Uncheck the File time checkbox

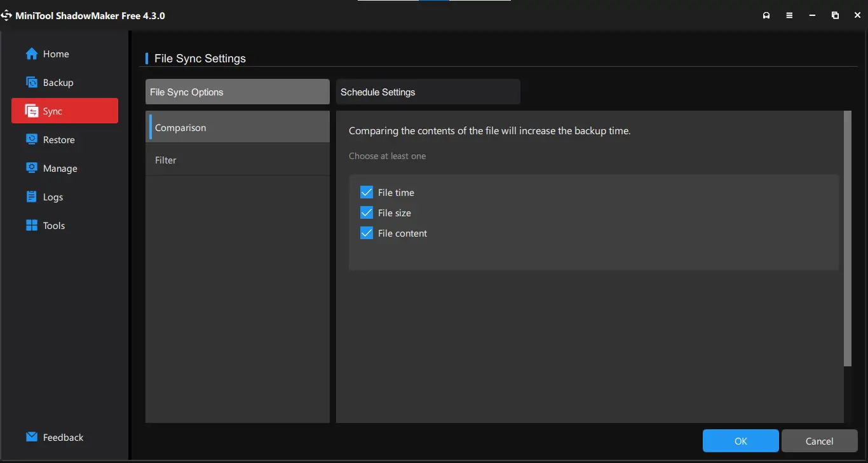pyautogui.click(x=366, y=193)
